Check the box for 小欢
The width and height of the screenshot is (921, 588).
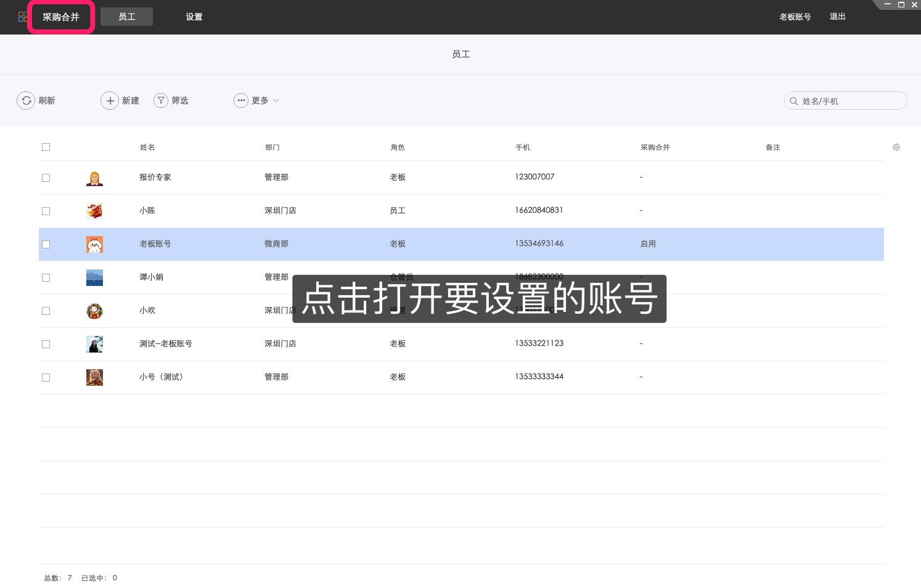pyautogui.click(x=46, y=311)
